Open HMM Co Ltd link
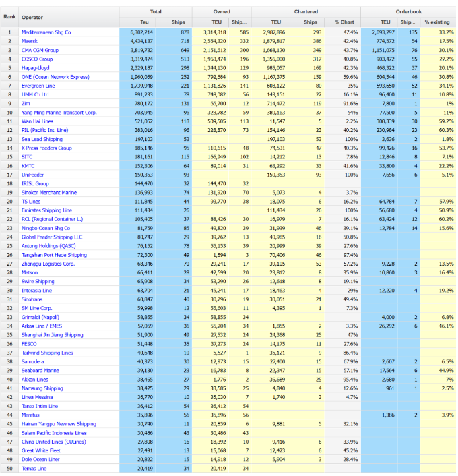 pyautogui.click(x=35, y=94)
